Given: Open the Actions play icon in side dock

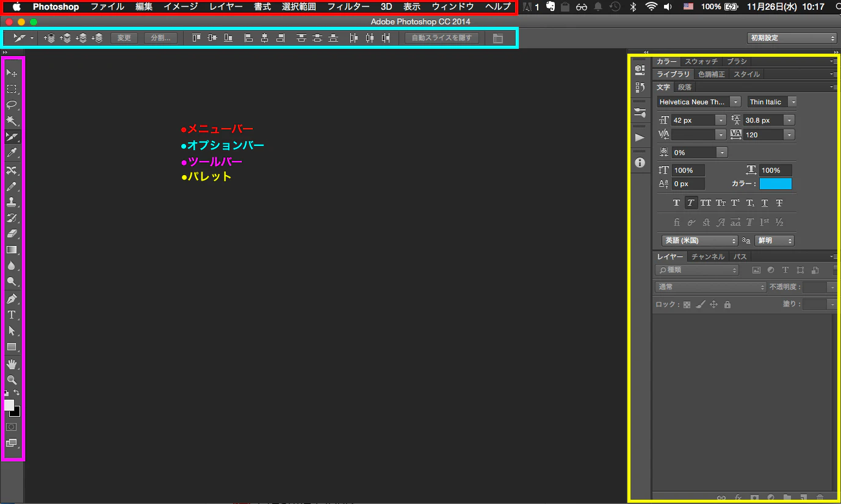Looking at the screenshot, I should tap(640, 137).
